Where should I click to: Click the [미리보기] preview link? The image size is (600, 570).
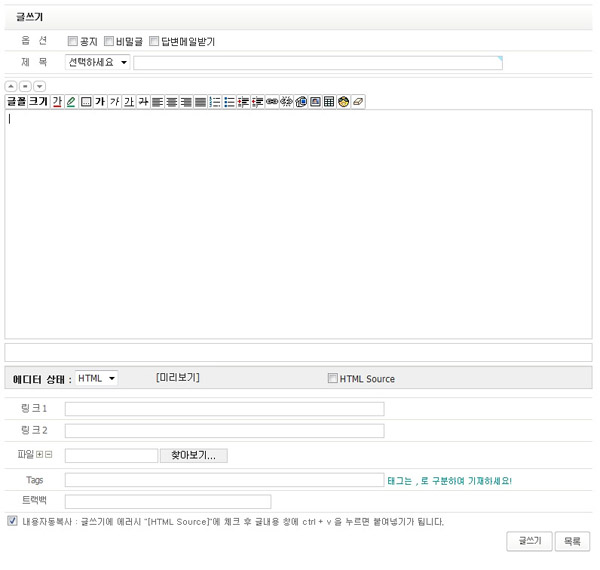[178, 378]
